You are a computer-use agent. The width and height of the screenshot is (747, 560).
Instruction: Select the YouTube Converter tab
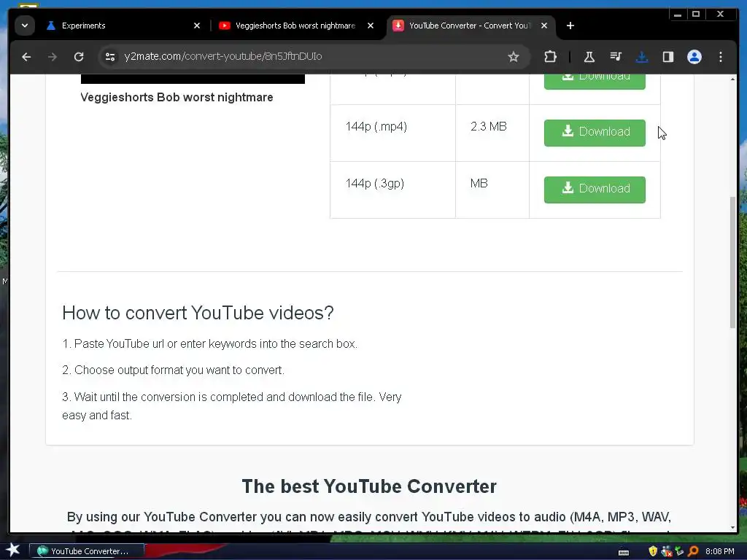click(469, 26)
